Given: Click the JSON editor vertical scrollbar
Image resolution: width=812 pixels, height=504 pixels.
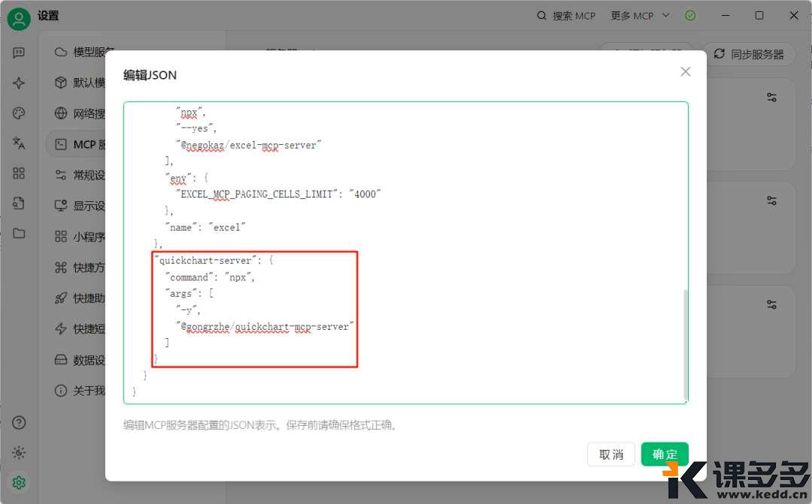Looking at the screenshot, I should point(685,344).
